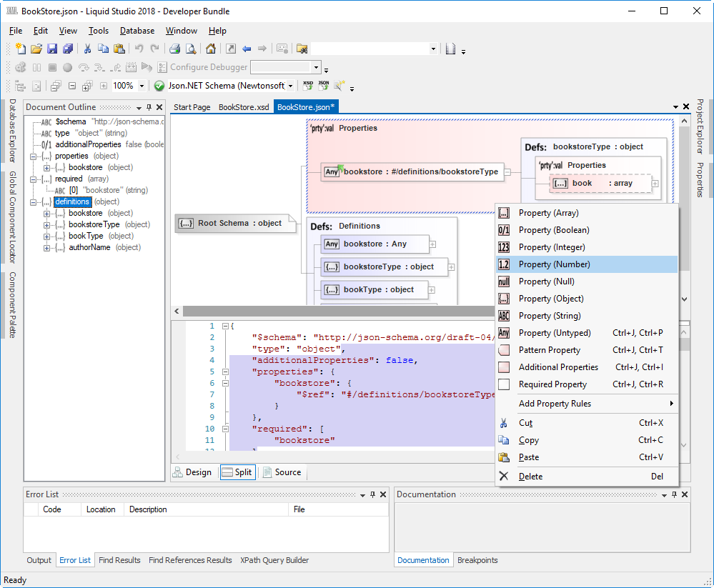The image size is (714, 588).
Task: Click the XSD conversion toolbar icon
Action: point(308,85)
